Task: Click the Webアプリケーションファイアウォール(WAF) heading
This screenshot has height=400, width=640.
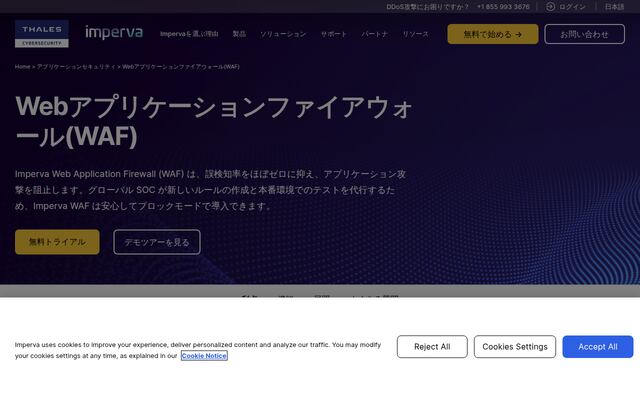Action: click(214, 121)
